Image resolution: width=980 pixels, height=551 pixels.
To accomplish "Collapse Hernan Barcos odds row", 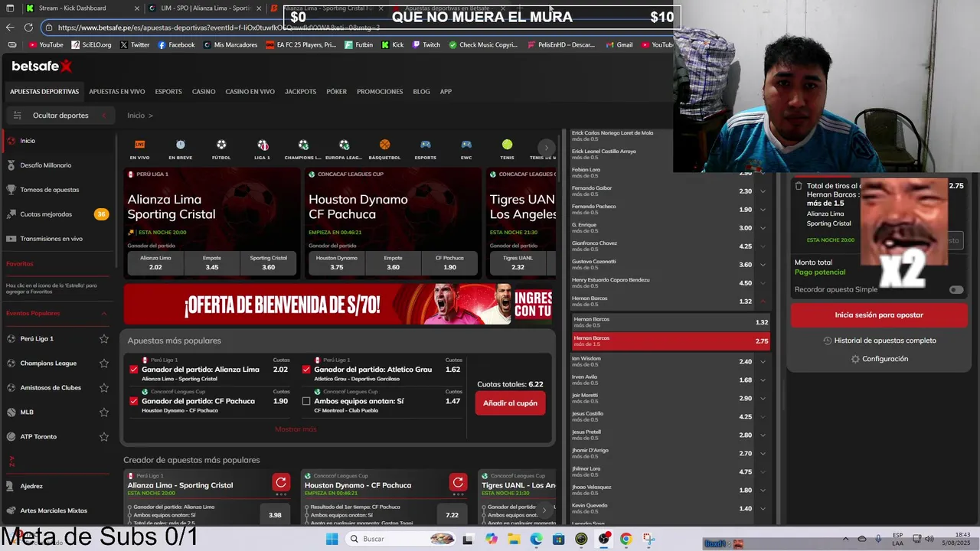I will pyautogui.click(x=763, y=302).
